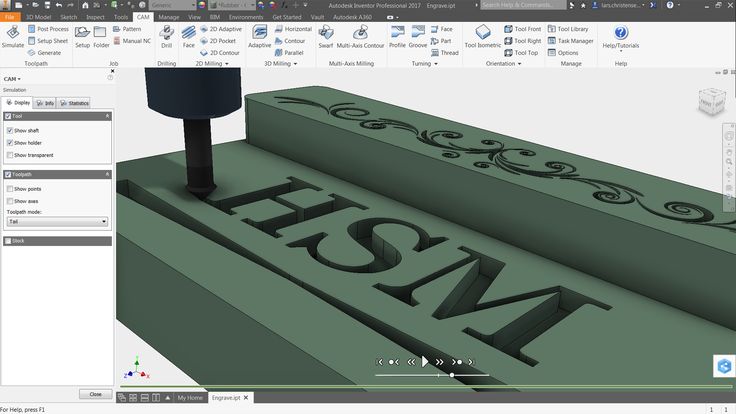Click the ViewCube in viewport
Image resolution: width=736 pixels, height=414 pixels.
[x=711, y=101]
